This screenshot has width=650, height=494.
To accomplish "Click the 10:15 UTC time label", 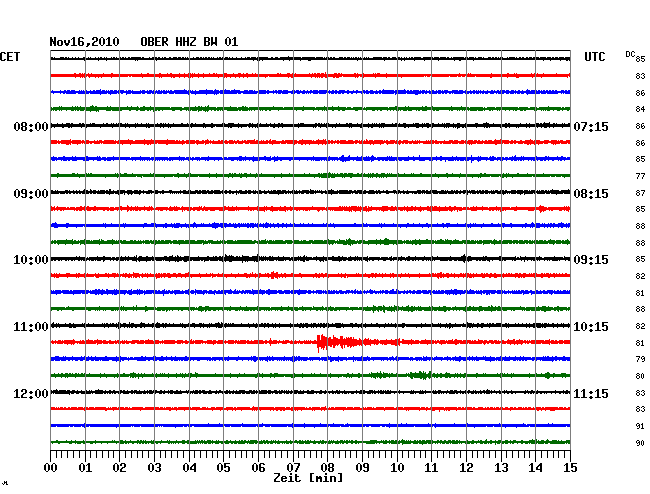I will [x=591, y=327].
